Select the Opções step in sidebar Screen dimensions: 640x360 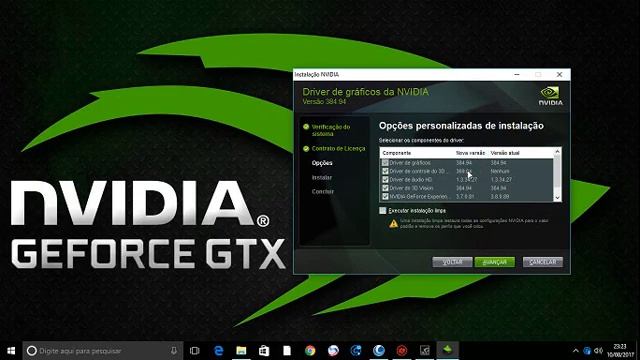pos(322,163)
